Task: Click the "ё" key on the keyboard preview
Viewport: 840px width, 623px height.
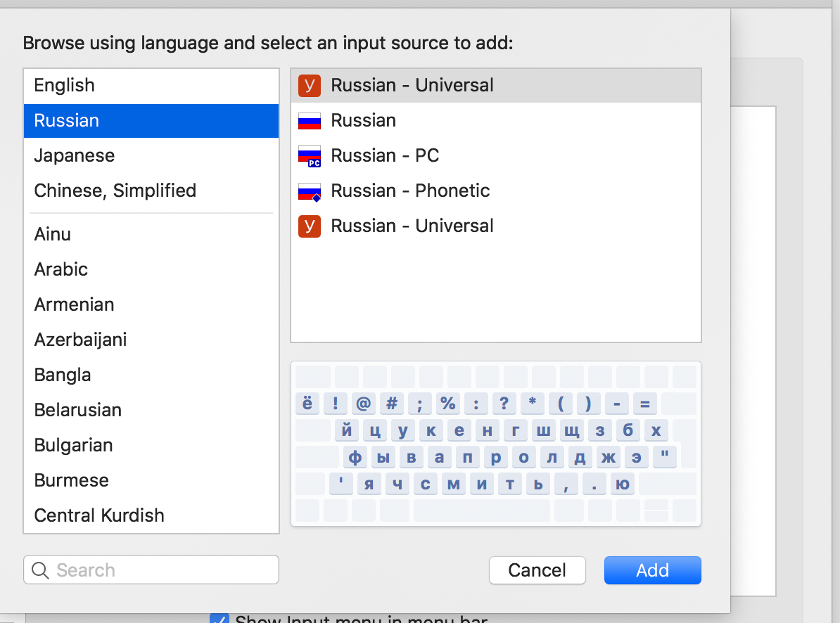Action: [x=307, y=403]
